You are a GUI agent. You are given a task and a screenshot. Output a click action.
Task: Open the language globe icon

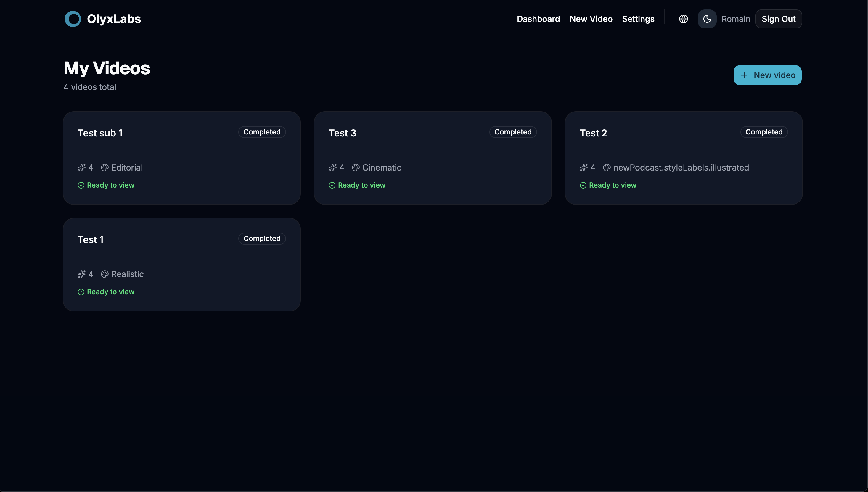(683, 19)
